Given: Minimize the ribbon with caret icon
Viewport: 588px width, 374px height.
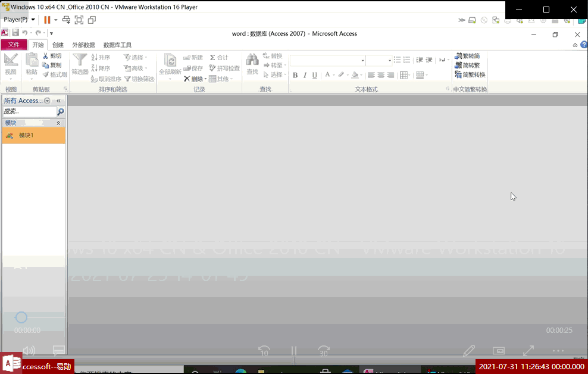Looking at the screenshot, I should [575, 45].
